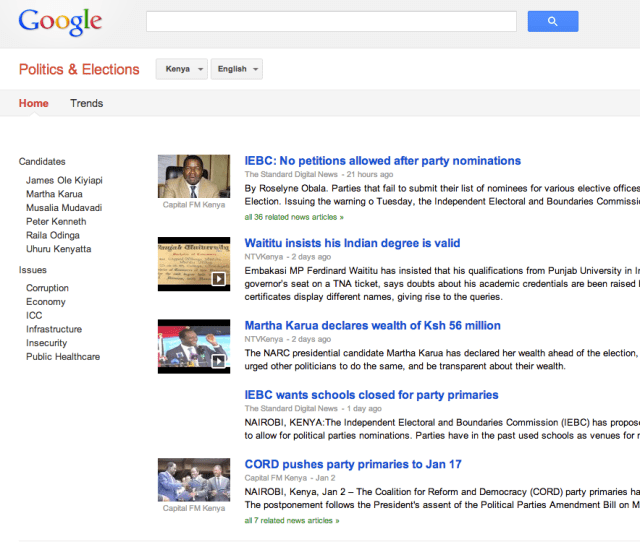View all 7 related news articles
This screenshot has height=542, width=640.
(x=292, y=520)
